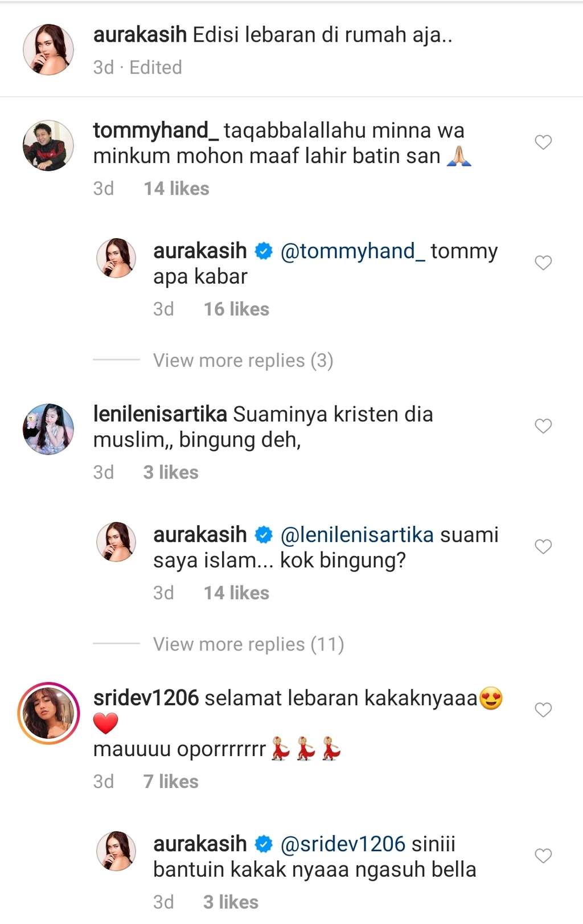The width and height of the screenshot is (583, 924).
Task: View '7 likes' on sridev1206's comment
Action: 171,782
